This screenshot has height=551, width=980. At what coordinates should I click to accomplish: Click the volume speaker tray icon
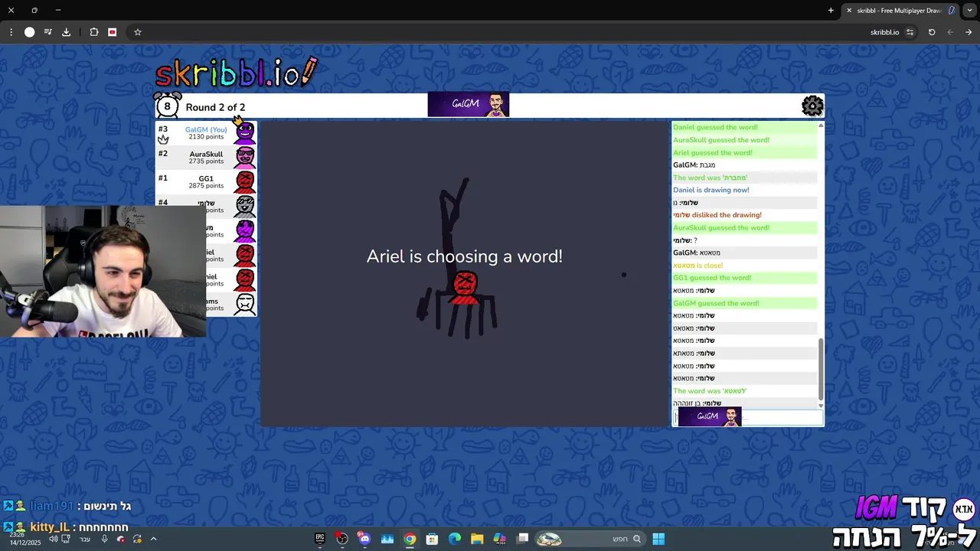click(x=53, y=539)
